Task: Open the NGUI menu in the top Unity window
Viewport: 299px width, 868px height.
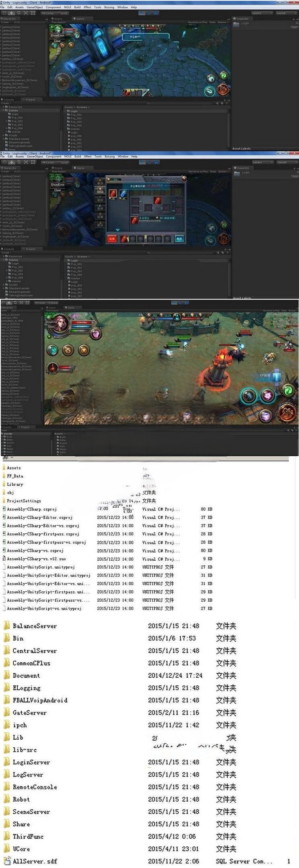Action: [68, 7]
